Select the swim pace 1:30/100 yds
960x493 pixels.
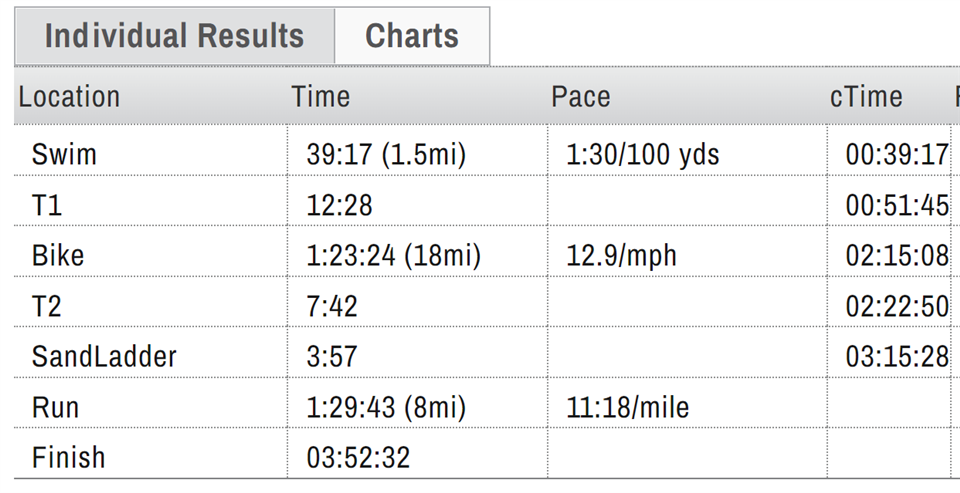point(643,154)
